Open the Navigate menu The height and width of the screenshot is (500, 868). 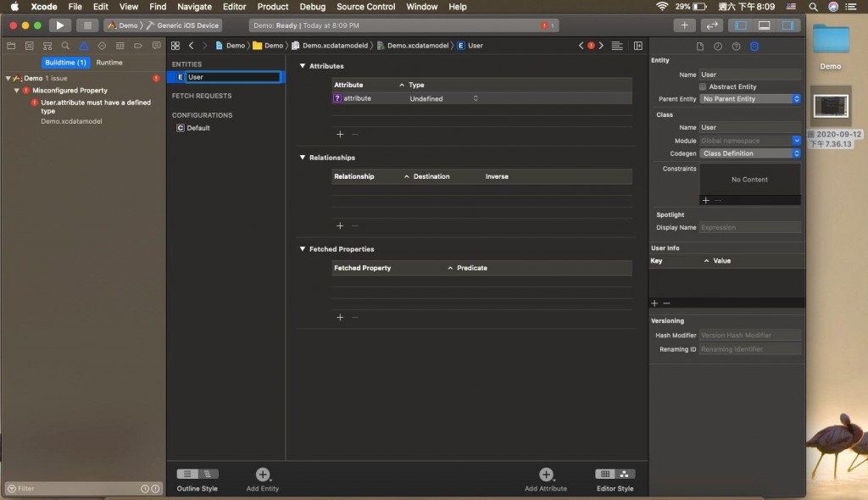point(194,7)
